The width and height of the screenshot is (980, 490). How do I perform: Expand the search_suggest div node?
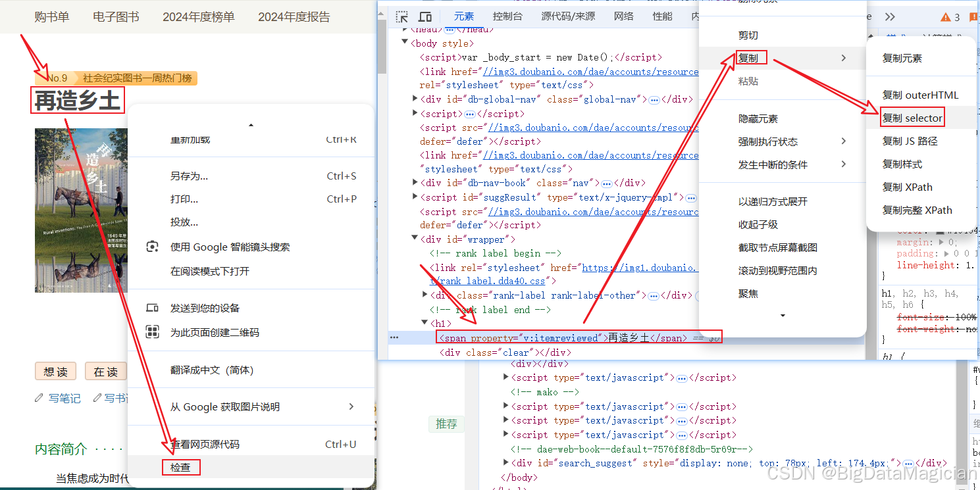point(505,462)
